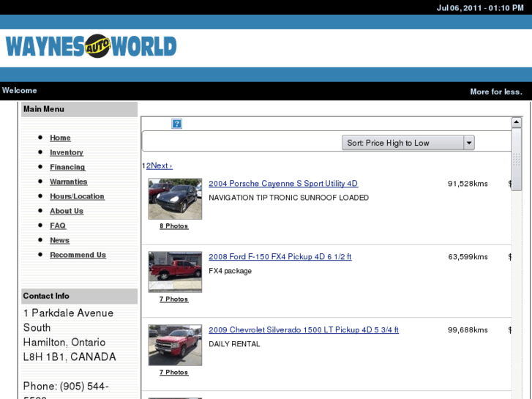Click Recommend Us link
Viewport: 532px width, 399px height.
78,255
